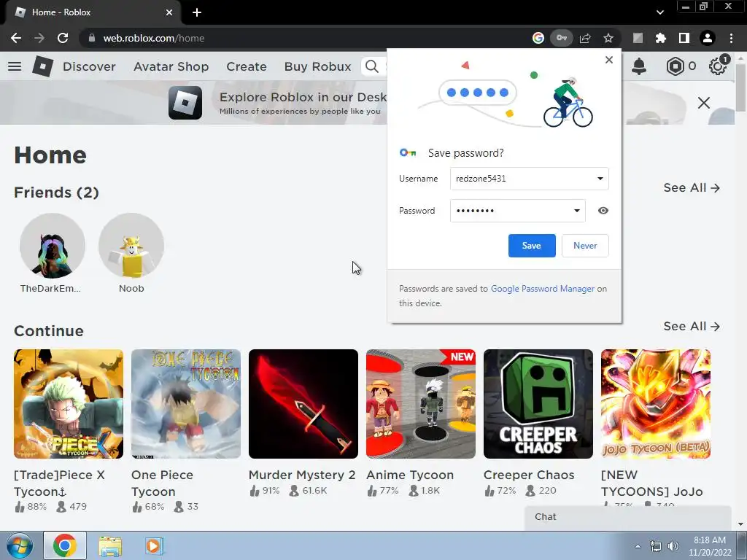This screenshot has height=560, width=747.
Task: Open the Chrome profile avatar
Action: [708, 38]
